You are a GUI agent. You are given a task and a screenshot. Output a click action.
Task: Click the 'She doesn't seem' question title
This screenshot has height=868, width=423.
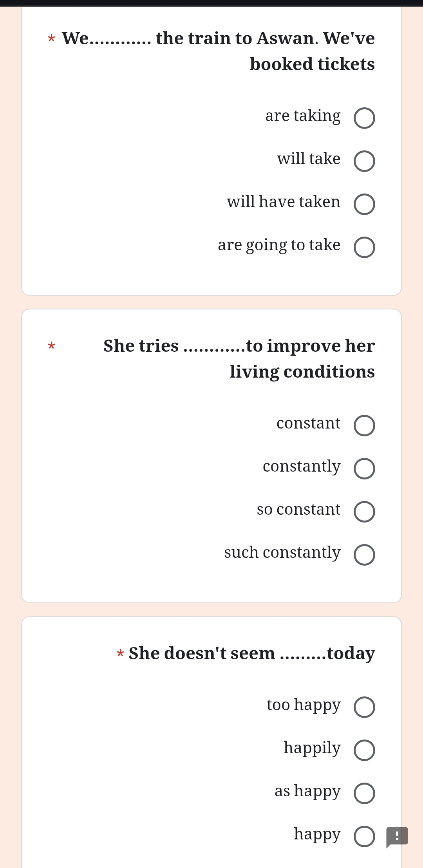(x=251, y=653)
